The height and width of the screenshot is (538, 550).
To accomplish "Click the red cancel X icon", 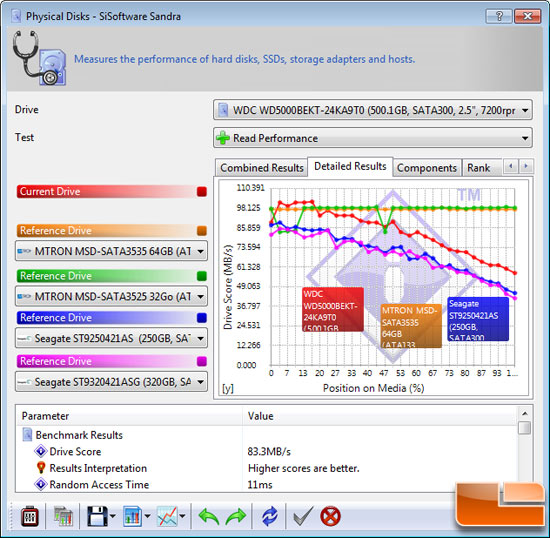I will 330,516.
